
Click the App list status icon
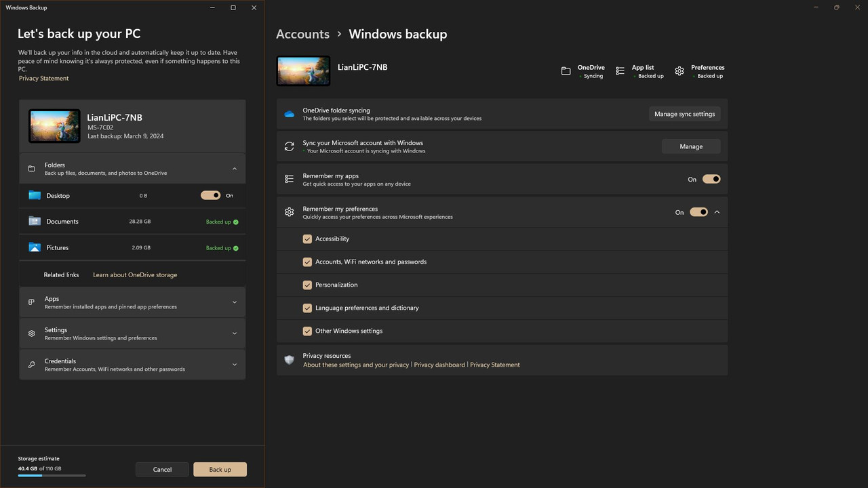click(620, 71)
